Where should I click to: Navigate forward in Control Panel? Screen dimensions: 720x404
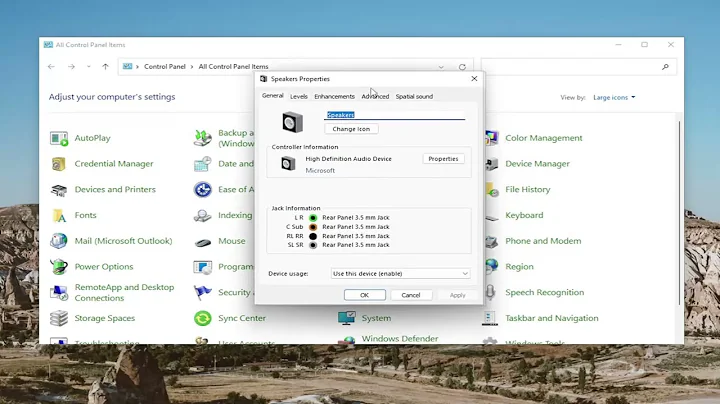point(71,67)
